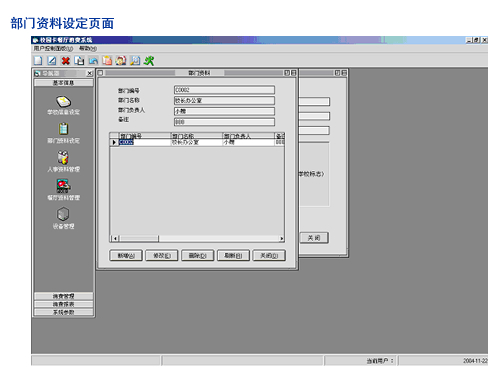500x380 pixels.
Task: Click the grid scrollbar left arrow
Action: pyautogui.click(x=115, y=238)
